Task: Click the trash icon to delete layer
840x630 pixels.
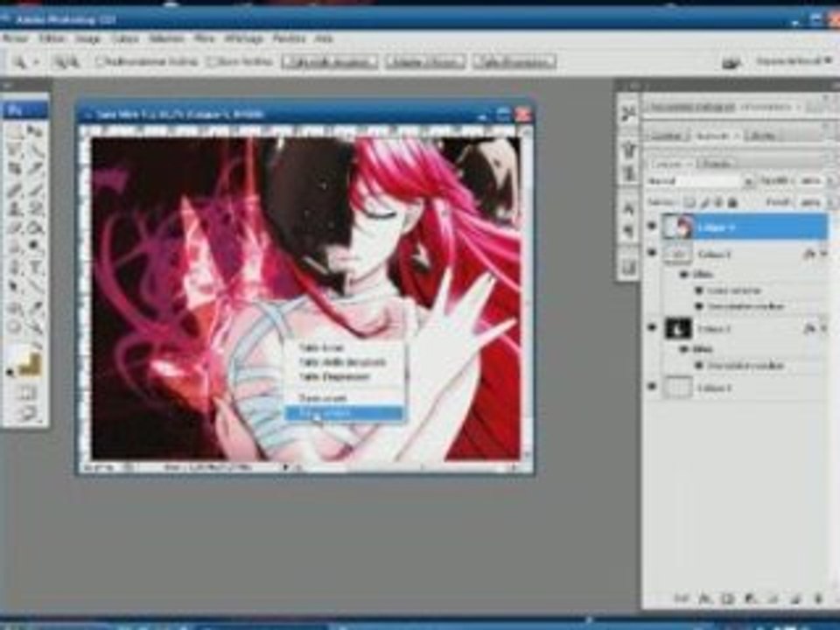Action: 818,598
